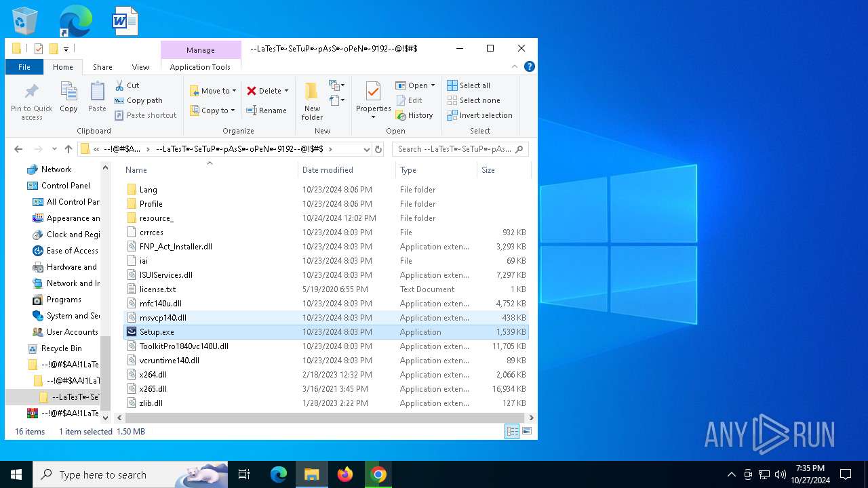Expand the Move to dropdown

234,91
